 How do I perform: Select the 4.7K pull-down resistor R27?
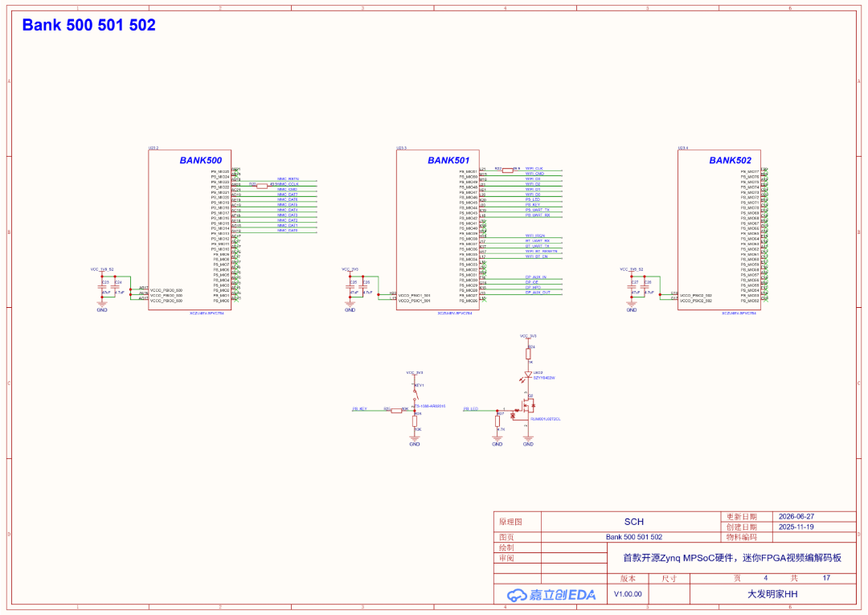pyautogui.click(x=497, y=422)
